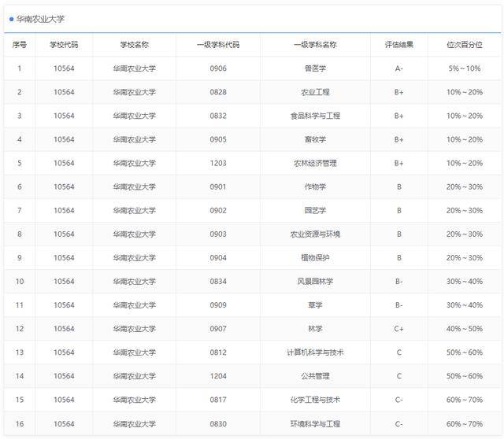The height and width of the screenshot is (439, 504).
Task: Click subject code 0817
Action: coord(218,400)
